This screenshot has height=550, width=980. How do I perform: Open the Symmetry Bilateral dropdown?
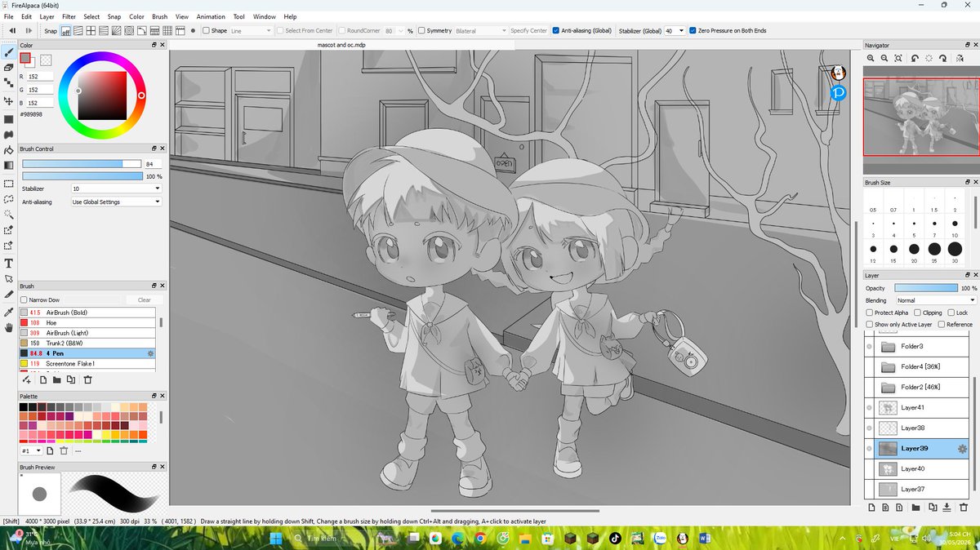click(x=480, y=31)
